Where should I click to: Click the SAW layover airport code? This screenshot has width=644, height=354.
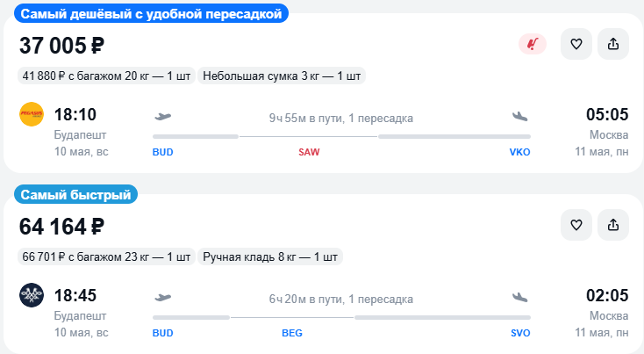[309, 152]
